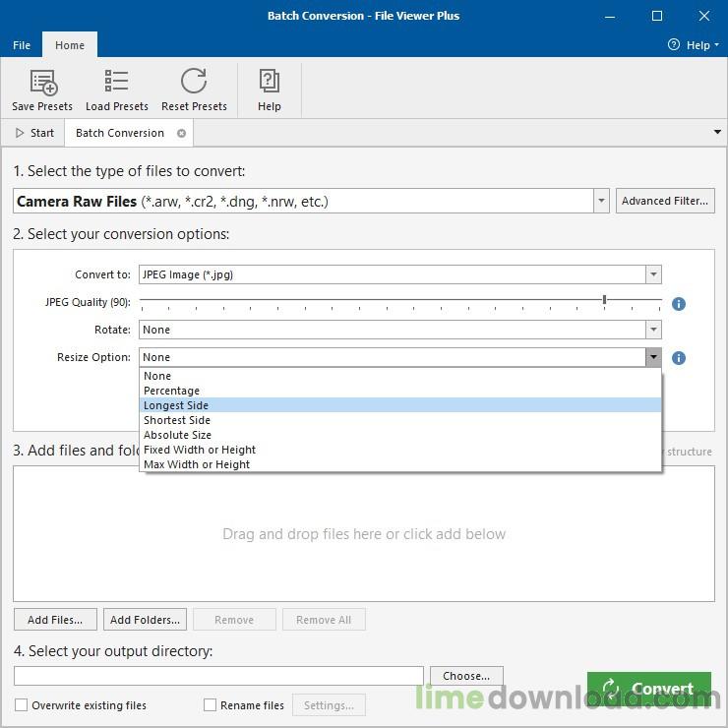The height and width of the screenshot is (728, 728).
Task: Open the Help menu at top right
Action: coord(694,45)
